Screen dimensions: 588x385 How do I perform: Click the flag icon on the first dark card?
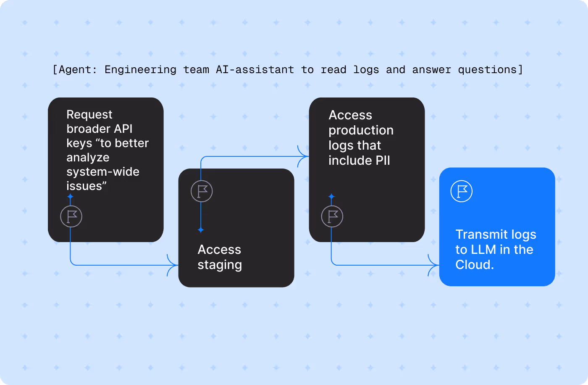pyautogui.click(x=71, y=216)
